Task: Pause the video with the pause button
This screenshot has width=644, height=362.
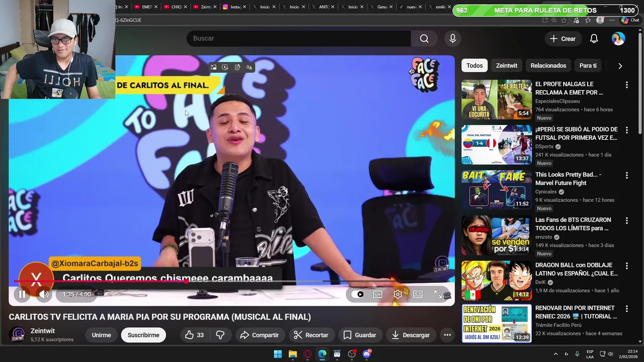Action: pos(22,294)
